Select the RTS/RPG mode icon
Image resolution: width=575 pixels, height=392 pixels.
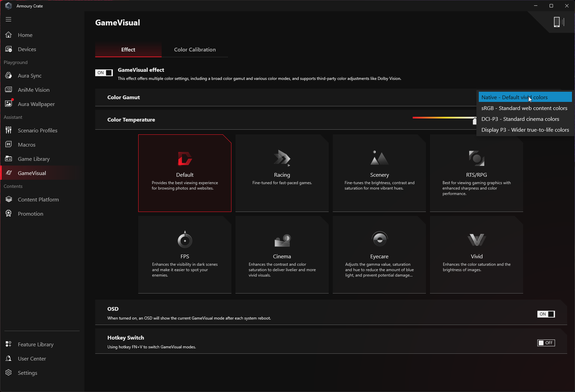point(477,158)
